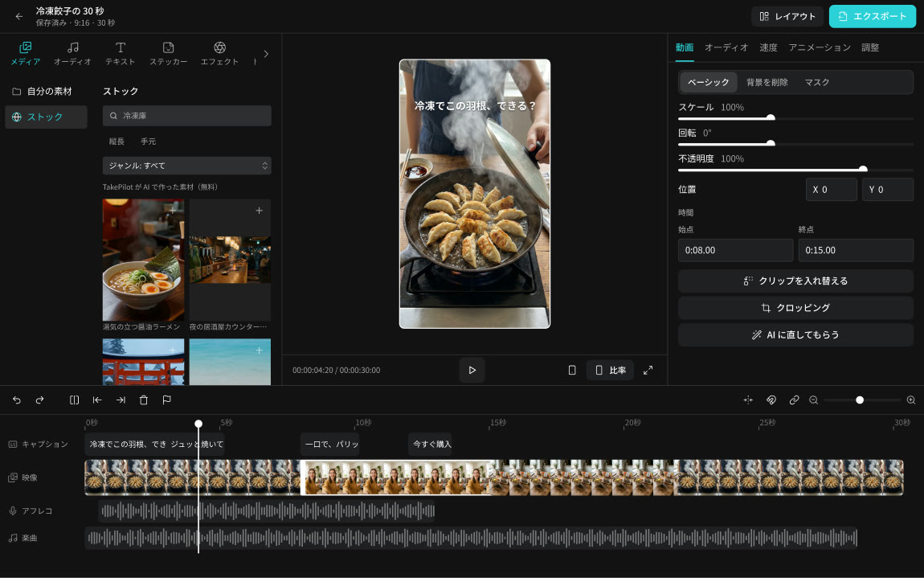Split the clip at playhead
This screenshot has height=578, width=924.
tap(74, 400)
